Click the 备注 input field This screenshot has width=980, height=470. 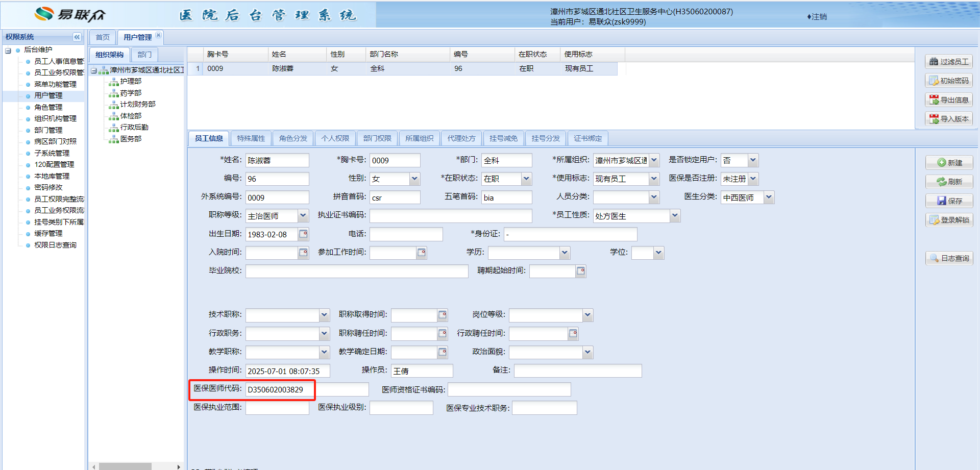578,370
